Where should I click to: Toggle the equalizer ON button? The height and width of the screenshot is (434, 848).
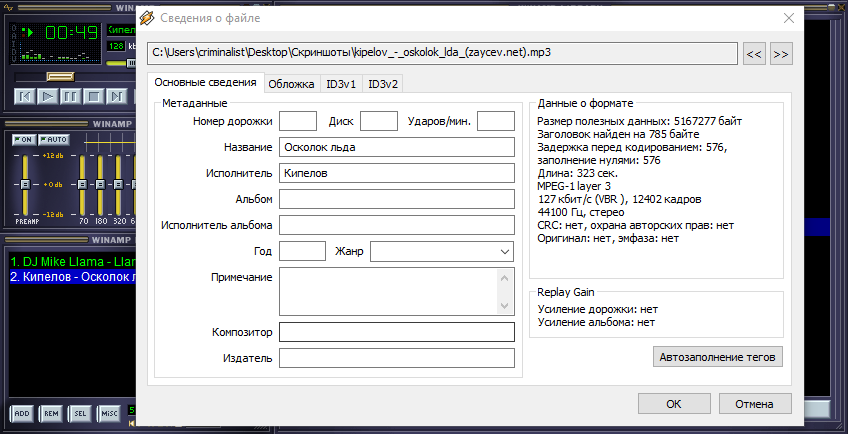pyautogui.click(x=24, y=139)
